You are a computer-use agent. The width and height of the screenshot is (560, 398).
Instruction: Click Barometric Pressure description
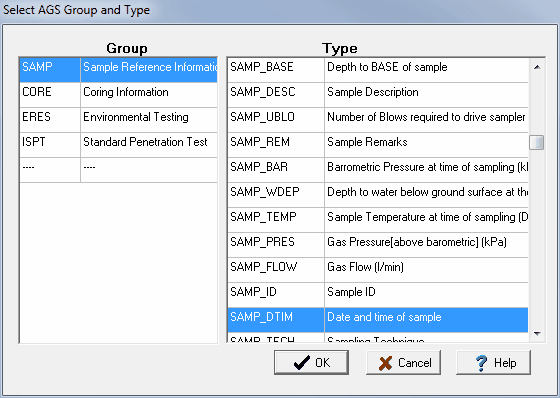point(426,170)
